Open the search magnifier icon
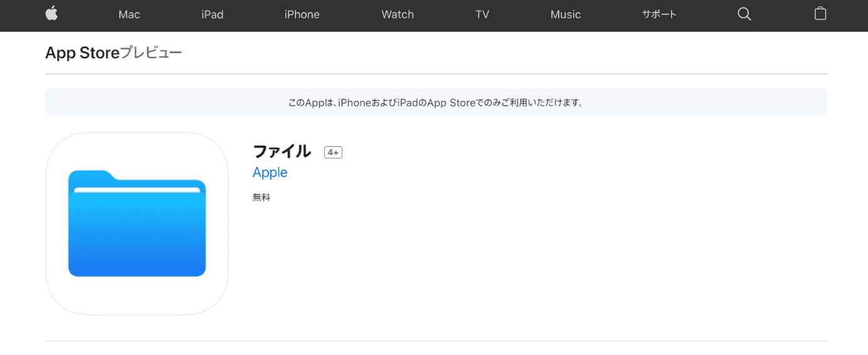 click(744, 14)
